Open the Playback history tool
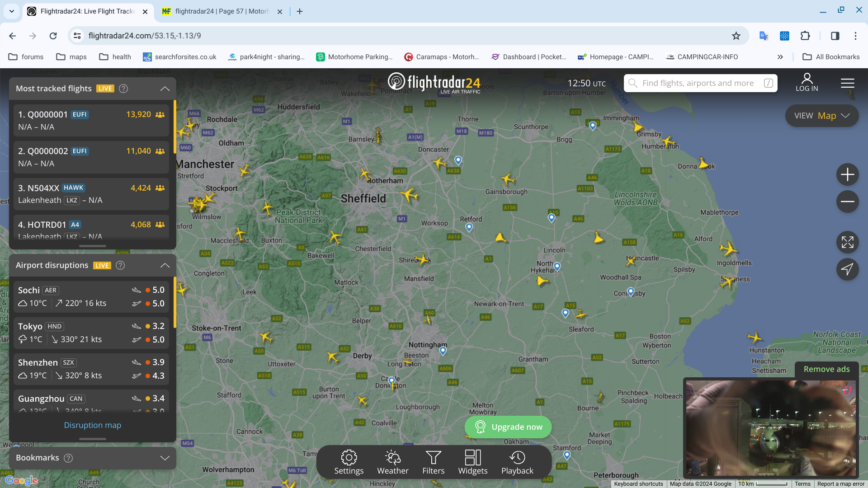 517,462
